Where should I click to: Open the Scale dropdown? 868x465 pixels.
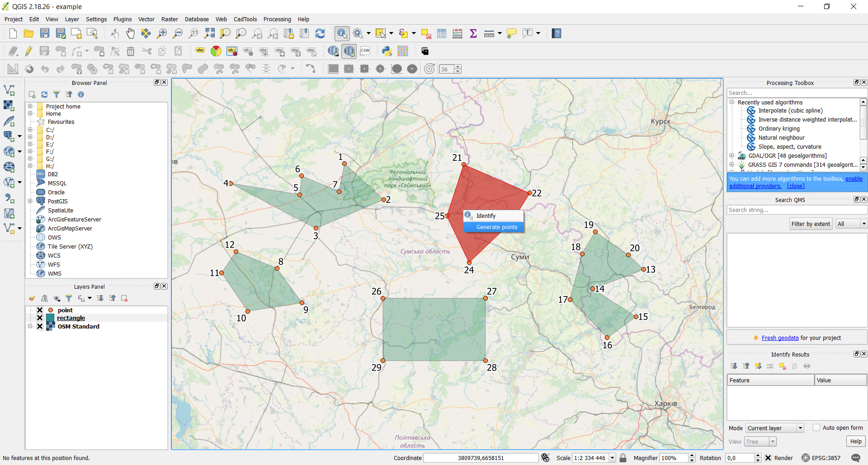[x=612, y=458]
